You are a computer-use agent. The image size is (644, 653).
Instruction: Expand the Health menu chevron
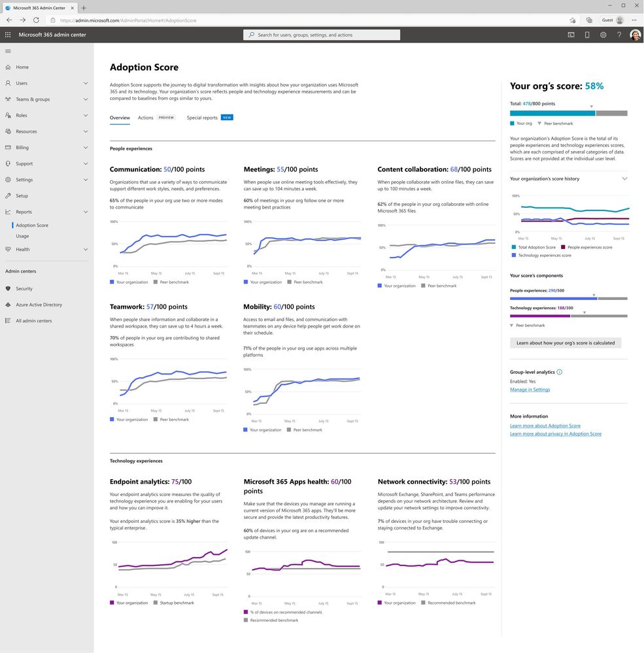coord(86,249)
